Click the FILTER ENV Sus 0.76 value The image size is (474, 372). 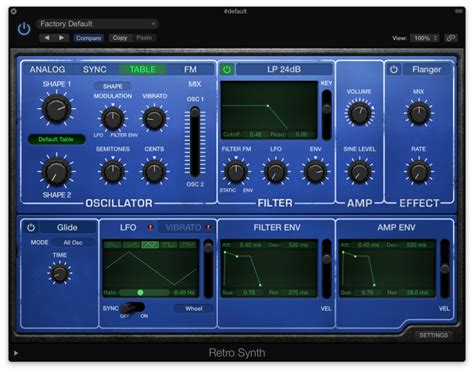[249, 293]
